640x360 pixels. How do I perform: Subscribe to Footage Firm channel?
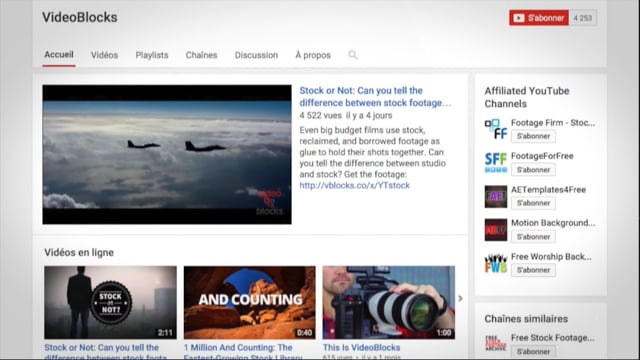pyautogui.click(x=533, y=136)
